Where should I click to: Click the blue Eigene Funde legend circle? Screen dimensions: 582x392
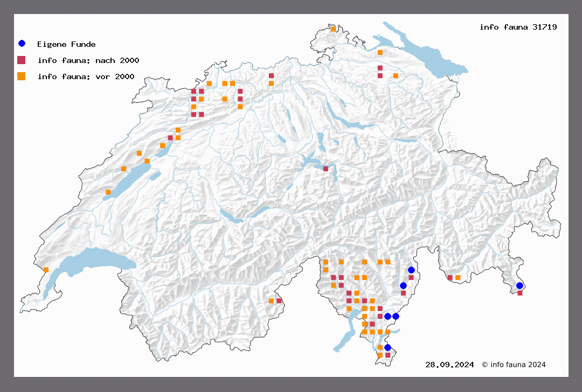pyautogui.click(x=22, y=44)
